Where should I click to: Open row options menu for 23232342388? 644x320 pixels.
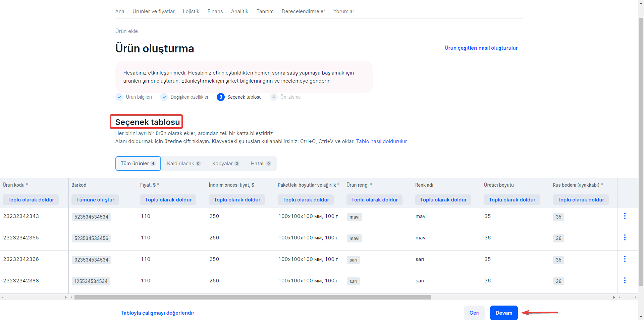click(625, 280)
